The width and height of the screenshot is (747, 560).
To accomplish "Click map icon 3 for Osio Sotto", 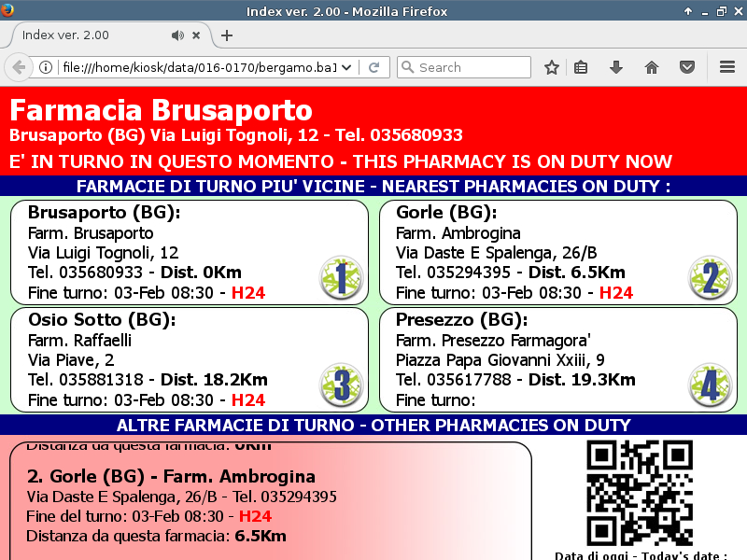I will click(x=340, y=385).
